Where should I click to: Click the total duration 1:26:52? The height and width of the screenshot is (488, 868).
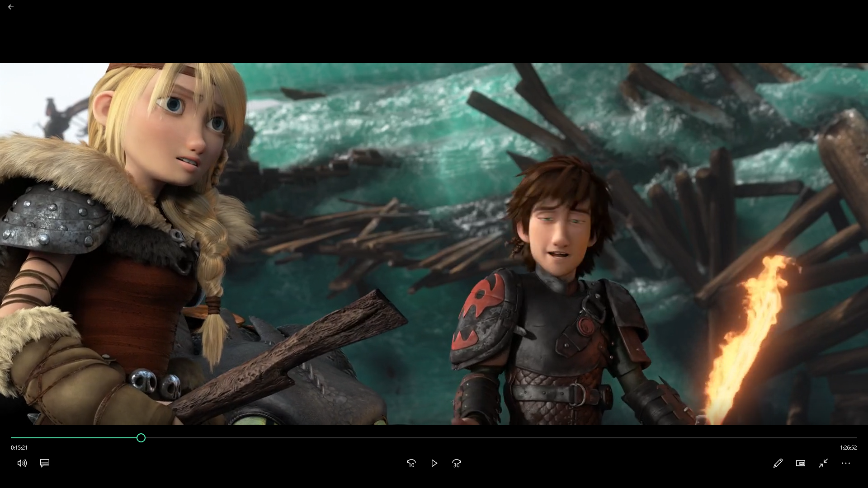[x=849, y=448]
